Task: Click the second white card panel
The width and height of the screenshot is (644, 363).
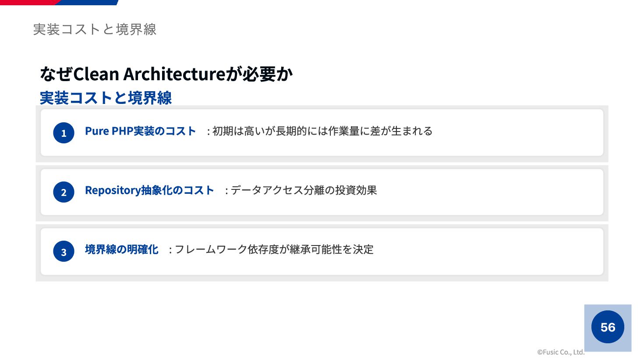Action: (322, 192)
